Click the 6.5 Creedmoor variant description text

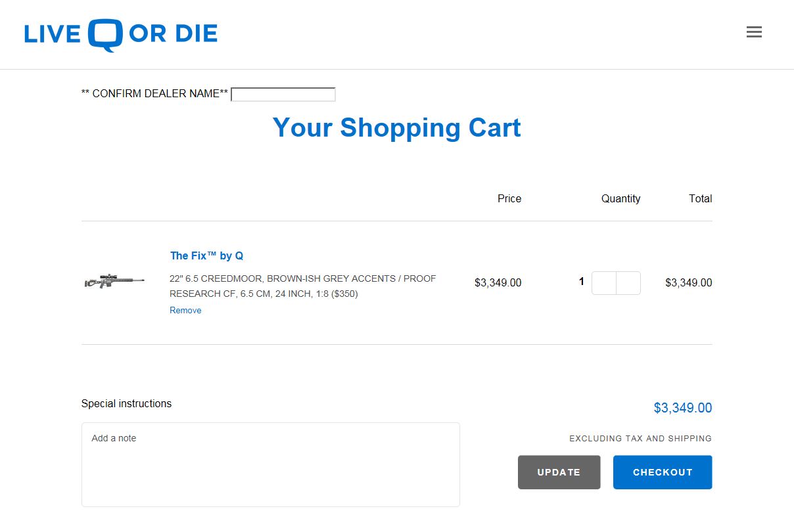coord(302,286)
